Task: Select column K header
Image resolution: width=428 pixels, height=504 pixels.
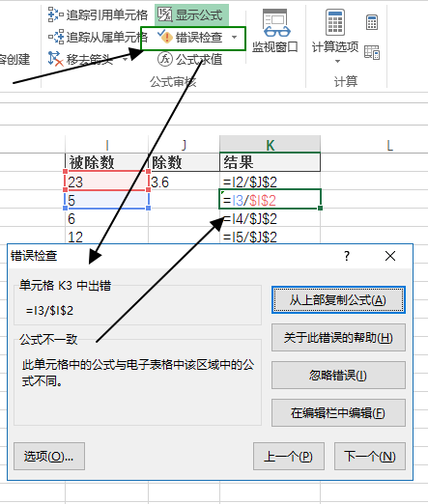Action: pos(271,145)
